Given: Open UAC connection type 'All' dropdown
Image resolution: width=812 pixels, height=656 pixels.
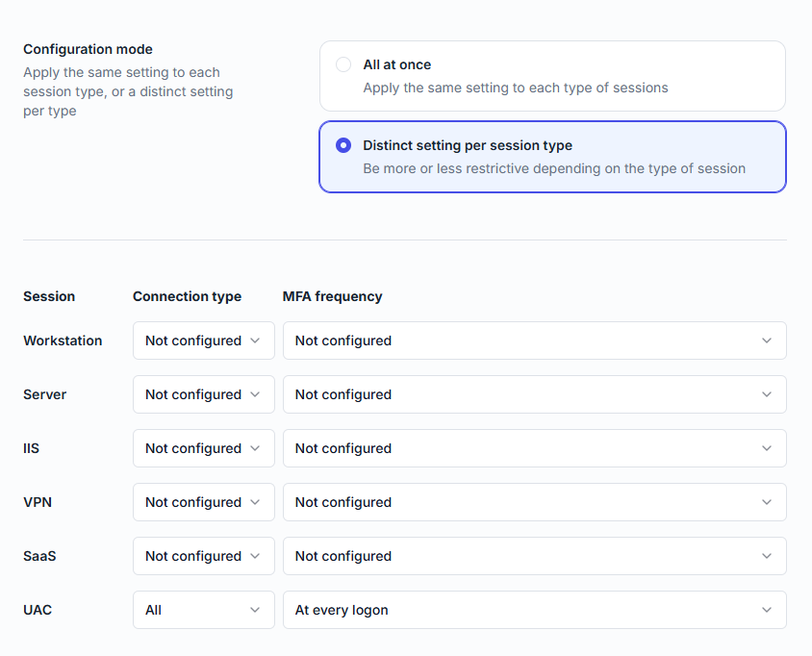Looking at the screenshot, I should [203, 610].
